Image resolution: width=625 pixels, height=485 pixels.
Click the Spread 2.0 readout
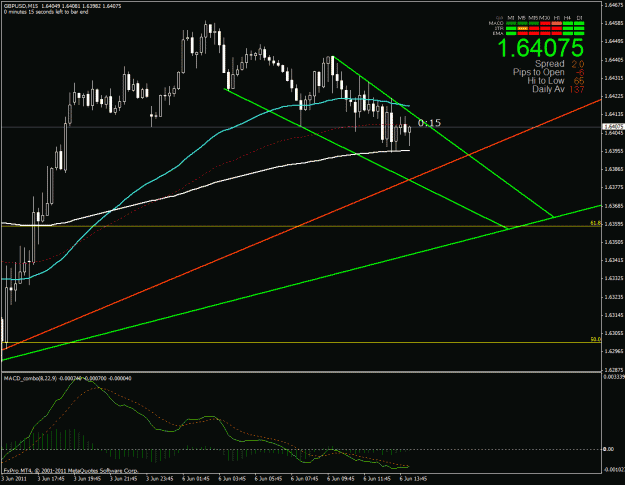(559, 64)
